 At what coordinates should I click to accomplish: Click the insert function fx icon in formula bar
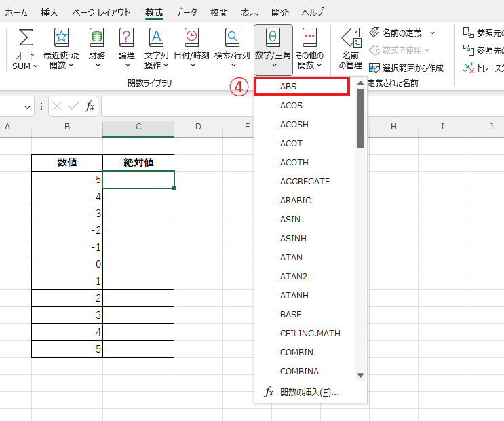click(90, 106)
